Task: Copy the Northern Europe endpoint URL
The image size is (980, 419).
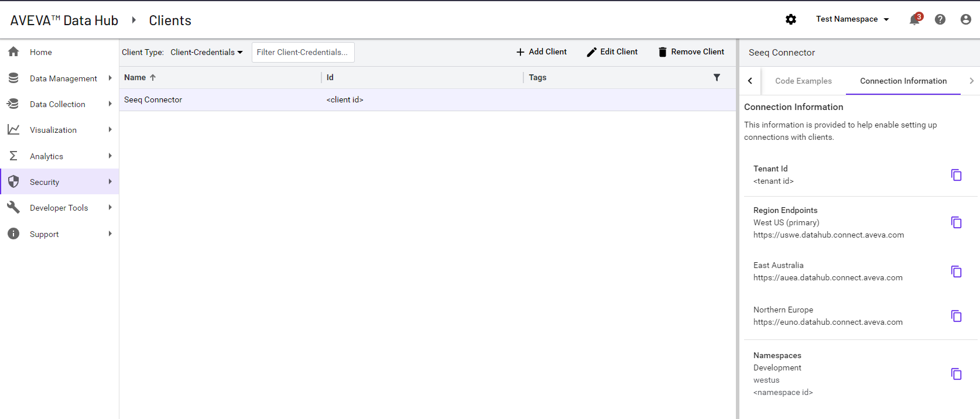Action: (x=956, y=316)
